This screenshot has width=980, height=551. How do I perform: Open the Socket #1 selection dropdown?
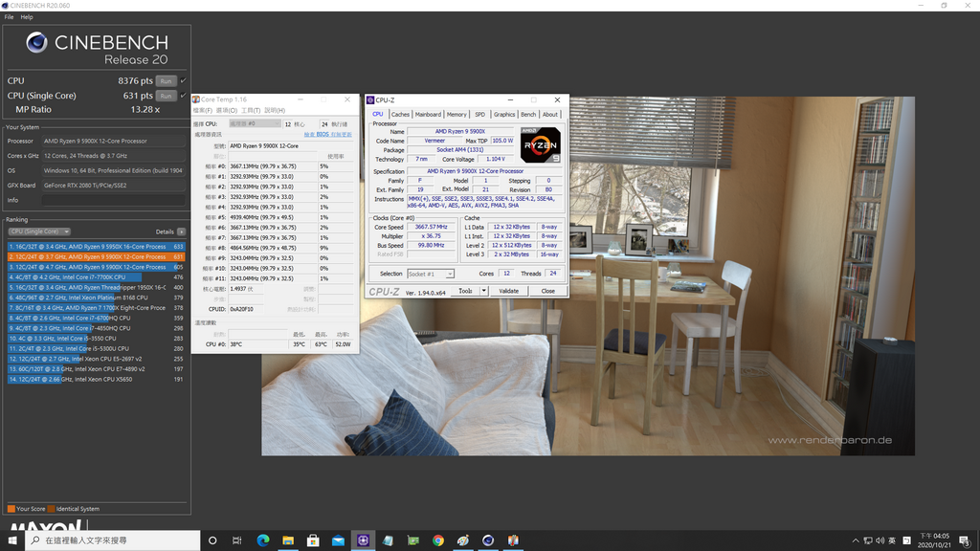point(431,274)
